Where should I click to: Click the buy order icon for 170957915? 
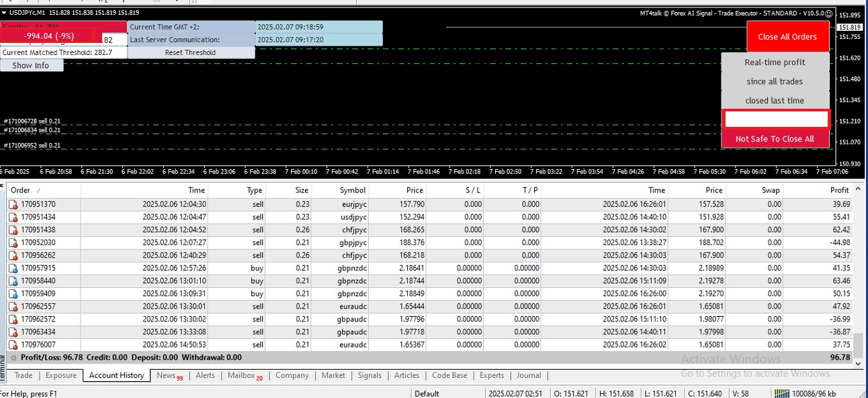(13, 268)
